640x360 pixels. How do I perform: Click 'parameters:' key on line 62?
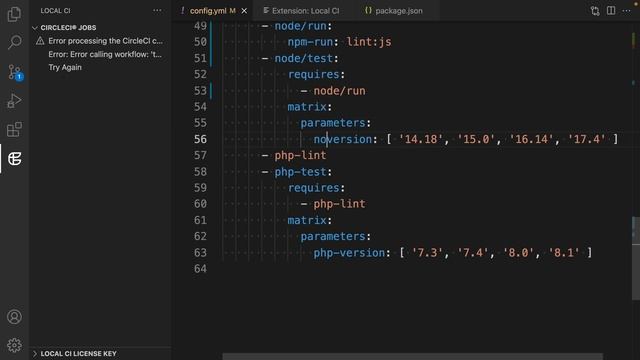tap(336, 236)
